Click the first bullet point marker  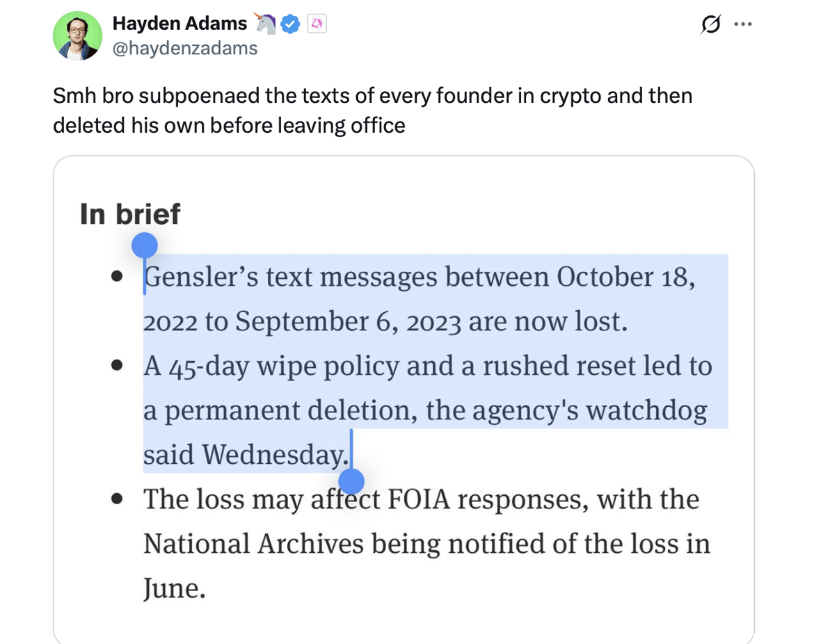pyautogui.click(x=117, y=275)
